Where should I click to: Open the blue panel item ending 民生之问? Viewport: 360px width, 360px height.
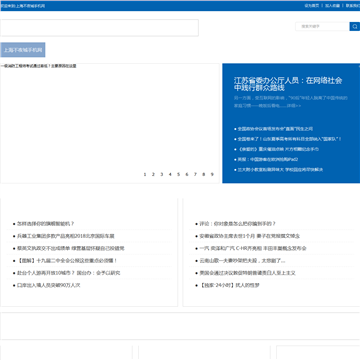275,129
